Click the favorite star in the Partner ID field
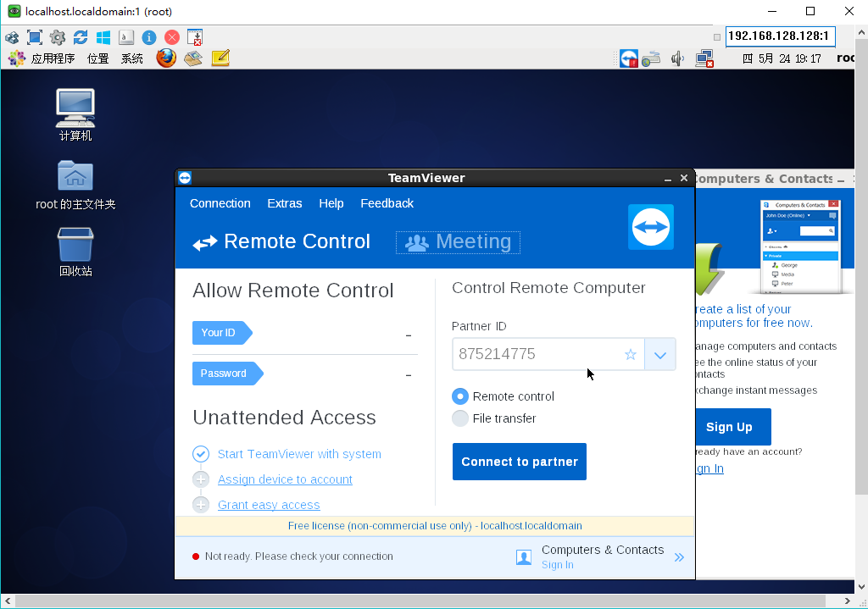This screenshot has width=868, height=609. [x=630, y=355]
